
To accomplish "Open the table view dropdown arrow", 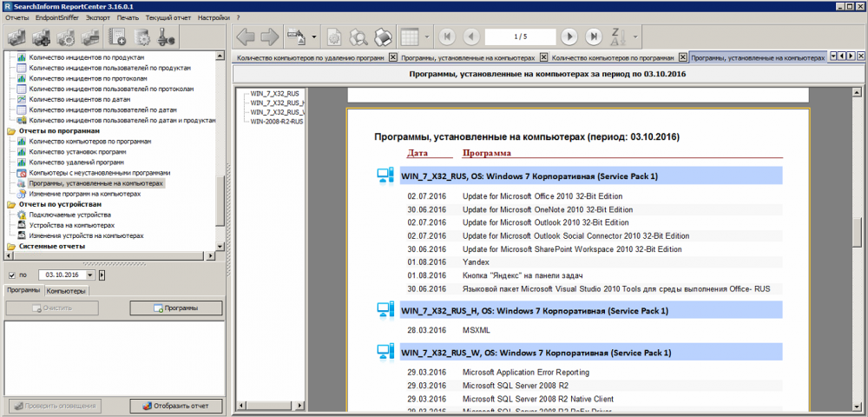I will [x=427, y=37].
